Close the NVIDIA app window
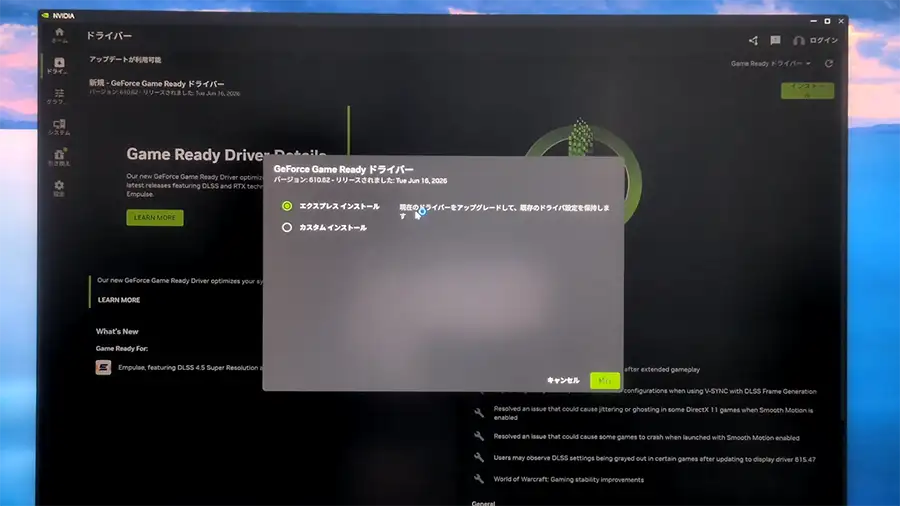The image size is (900, 506). tap(841, 21)
